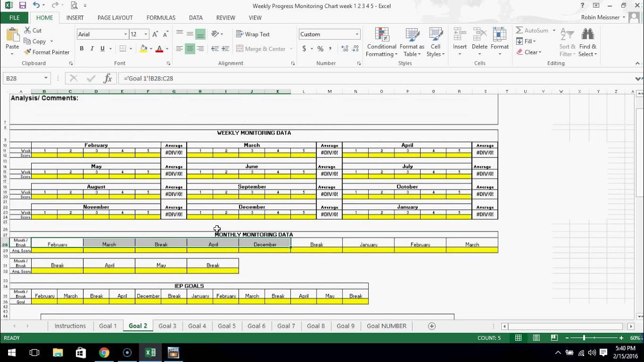Toggle Bold formatting
Viewport: 644px width, 362px height.
coord(82,49)
